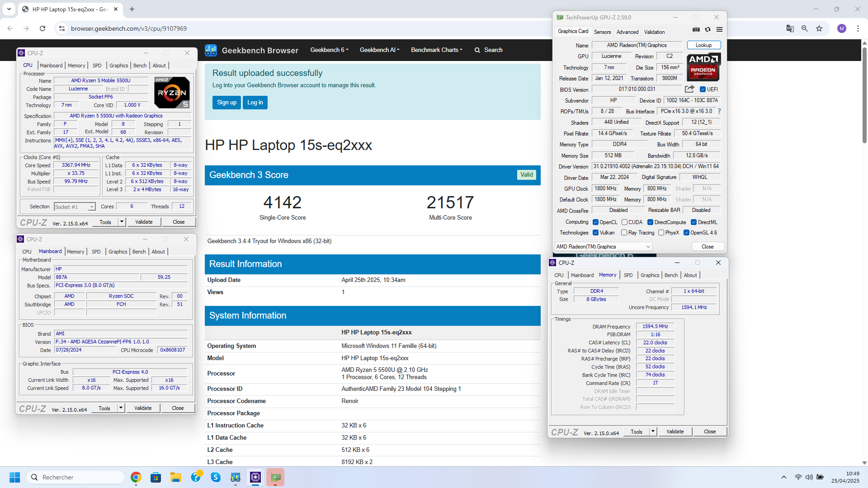This screenshot has width=868, height=488.
Task: Open File Explorer from the taskbar
Action: click(175, 477)
